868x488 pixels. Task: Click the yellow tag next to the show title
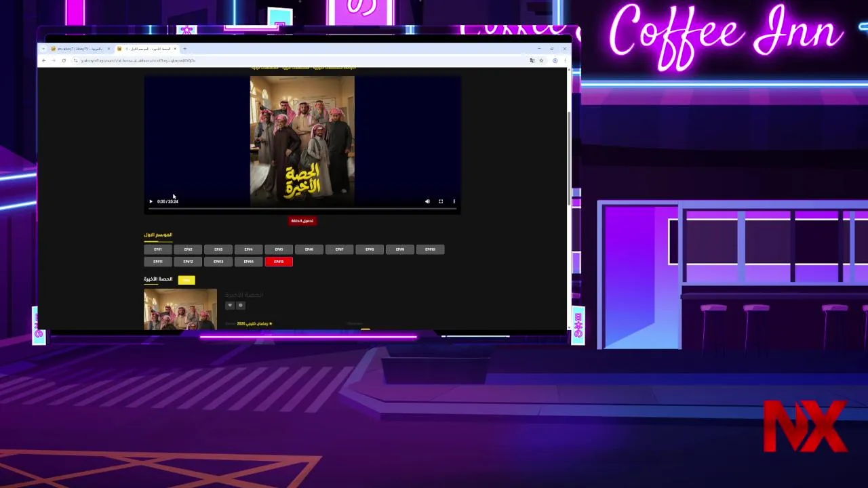186,279
